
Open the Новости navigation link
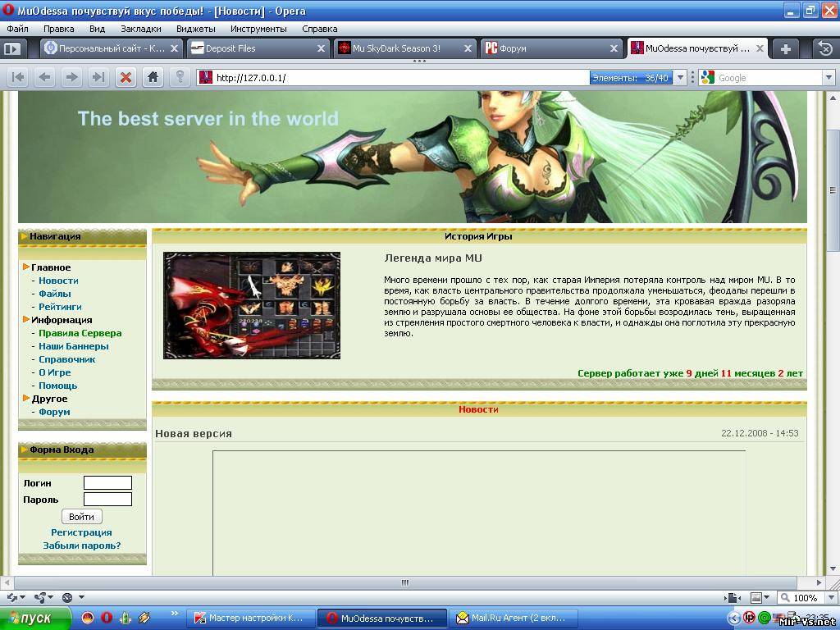(58, 281)
